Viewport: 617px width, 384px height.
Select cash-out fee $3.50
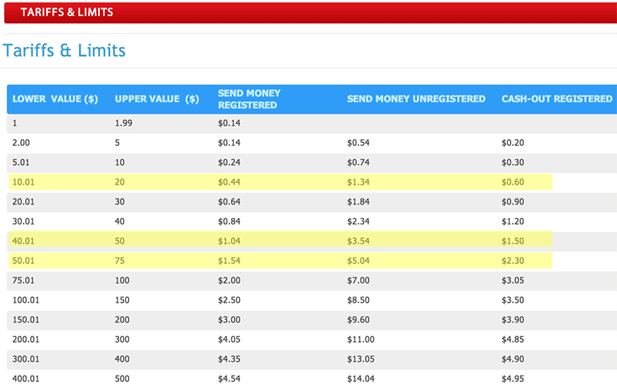[x=513, y=300]
